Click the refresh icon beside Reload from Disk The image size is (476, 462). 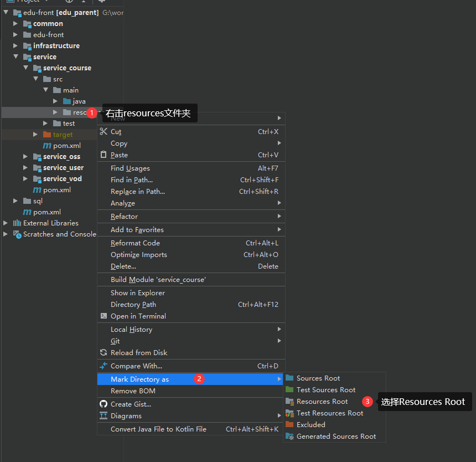pos(104,352)
